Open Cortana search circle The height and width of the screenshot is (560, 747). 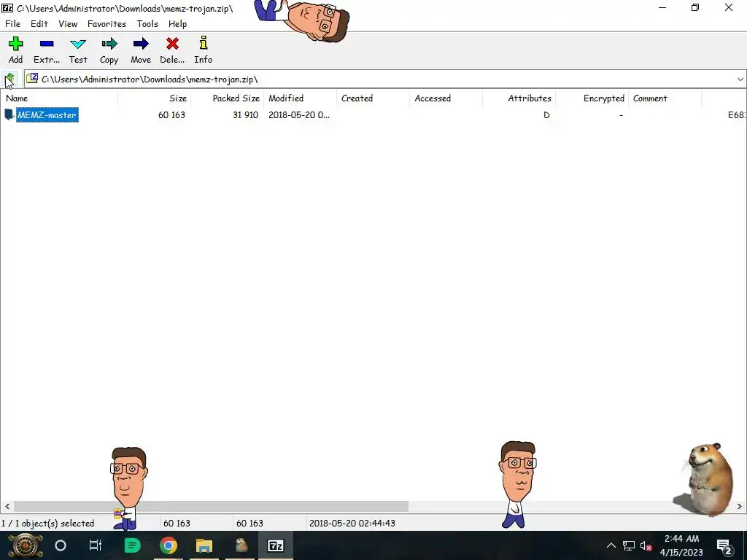pyautogui.click(x=61, y=545)
